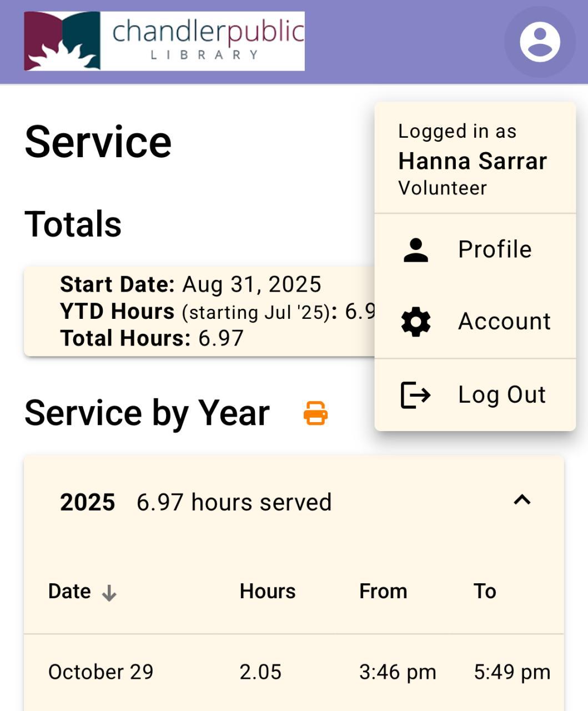Click the 2025 hours served header row
This screenshot has height=711, width=588.
233,502
